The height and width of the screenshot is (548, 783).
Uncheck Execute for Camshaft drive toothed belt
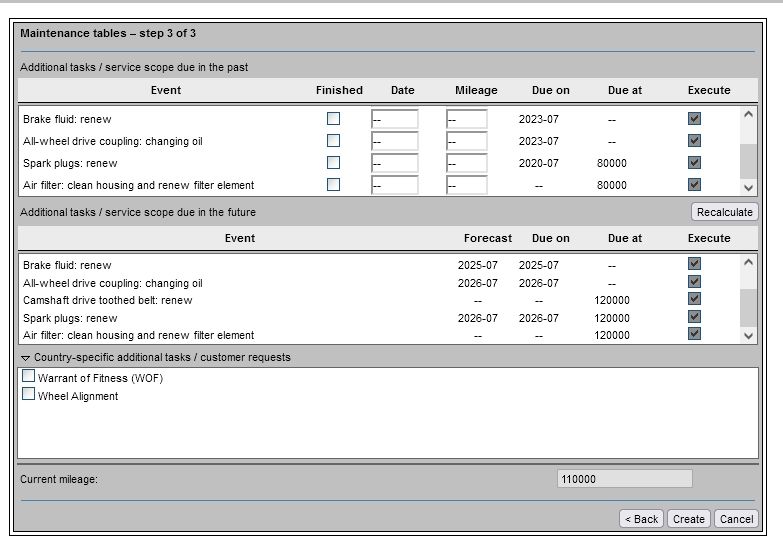click(694, 299)
